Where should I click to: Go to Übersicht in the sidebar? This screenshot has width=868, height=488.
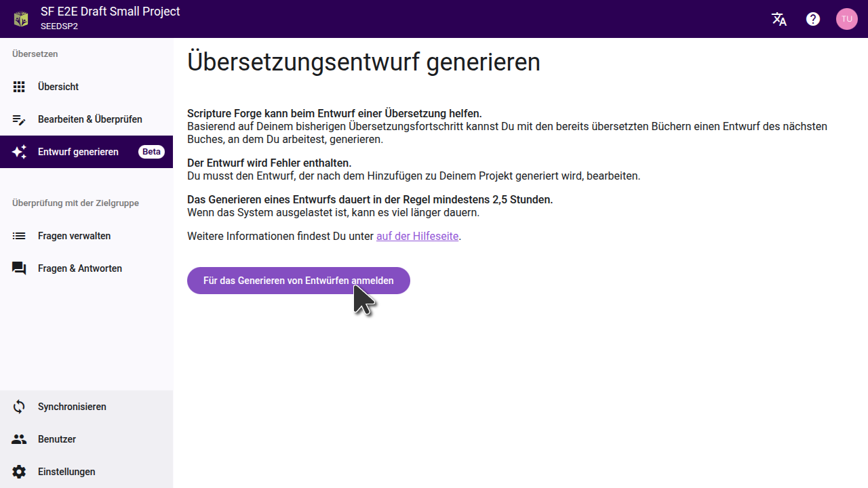tap(58, 87)
